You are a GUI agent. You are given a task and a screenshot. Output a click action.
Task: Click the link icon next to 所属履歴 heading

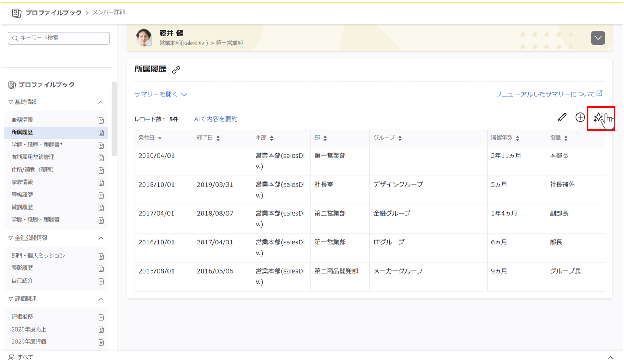click(176, 69)
